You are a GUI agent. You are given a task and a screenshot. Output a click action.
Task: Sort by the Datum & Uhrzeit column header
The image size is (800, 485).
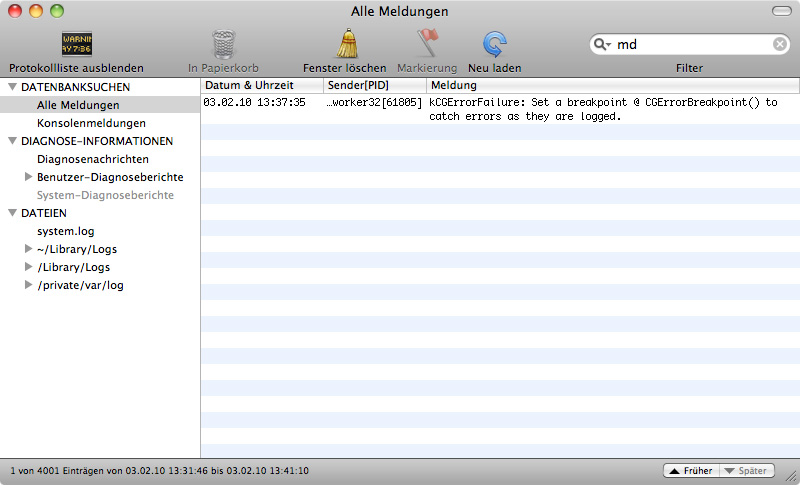(x=262, y=85)
